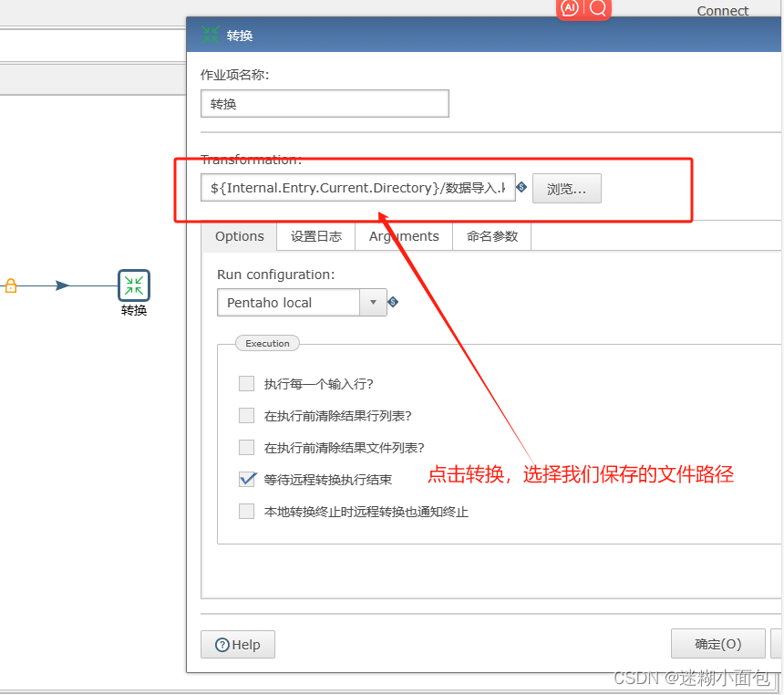Click the Transformation path input field
This screenshot has width=784, height=695.
[358, 188]
